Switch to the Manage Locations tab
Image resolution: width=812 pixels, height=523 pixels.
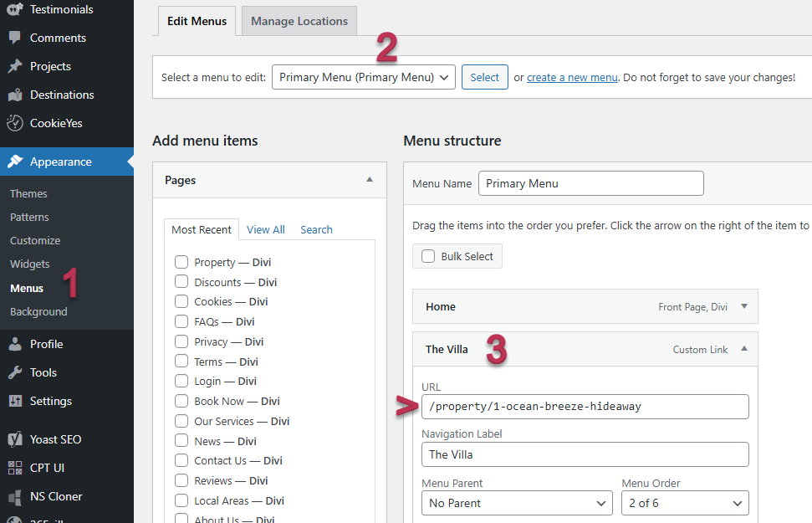(x=299, y=21)
